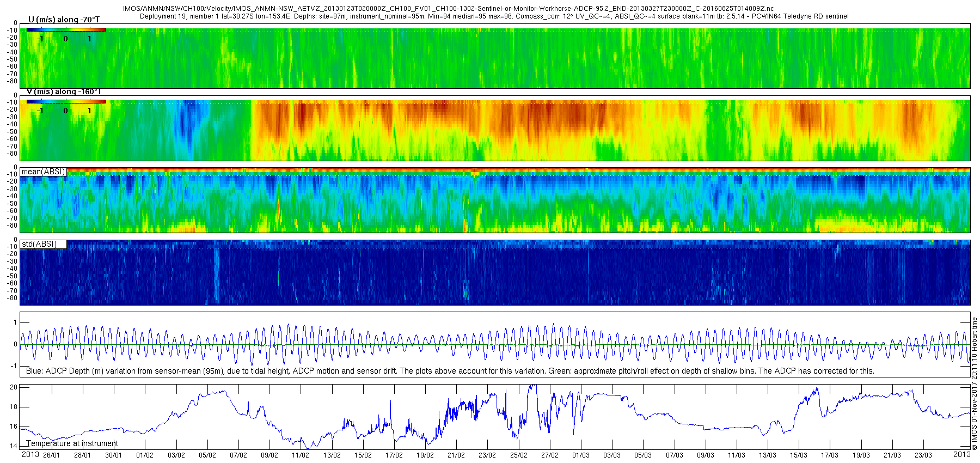Click the 11/02 date tick label

[x=301, y=455]
